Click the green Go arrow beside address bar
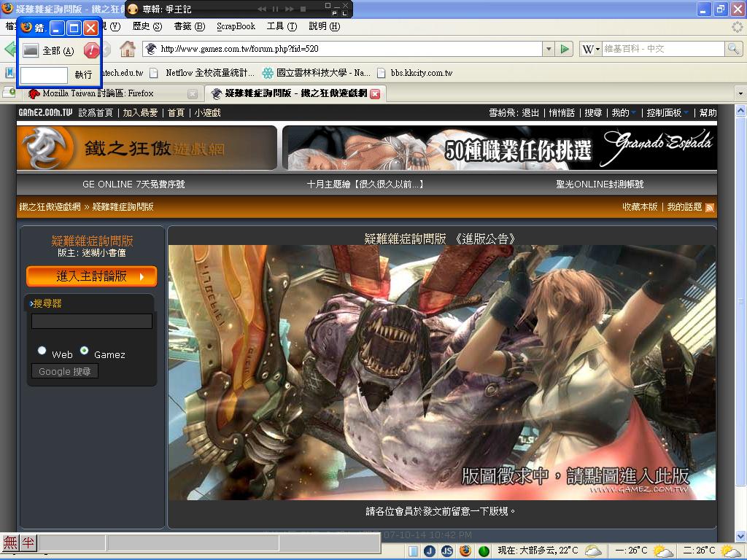Image resolution: width=747 pixels, height=560 pixels. [x=565, y=49]
